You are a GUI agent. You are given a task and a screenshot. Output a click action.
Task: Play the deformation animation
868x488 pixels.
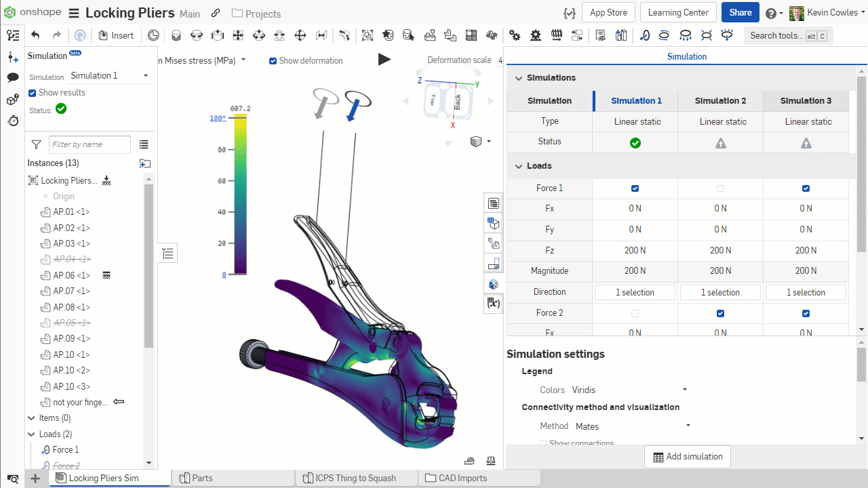[384, 60]
